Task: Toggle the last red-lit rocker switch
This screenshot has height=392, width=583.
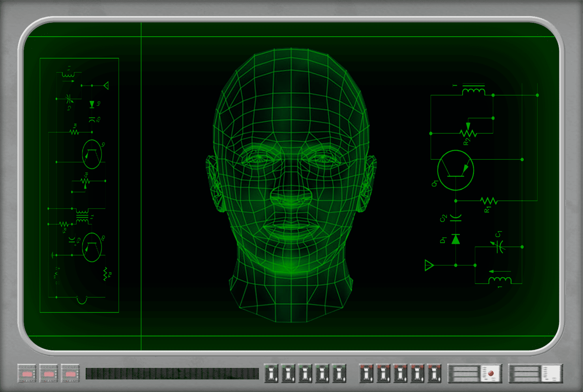Action: click(x=434, y=373)
